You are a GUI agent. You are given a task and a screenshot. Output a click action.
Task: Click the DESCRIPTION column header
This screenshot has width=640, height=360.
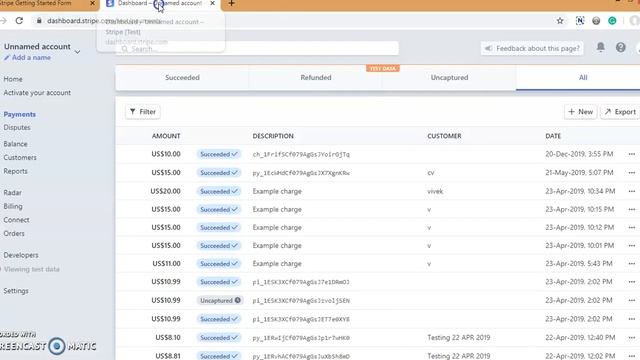click(x=273, y=136)
